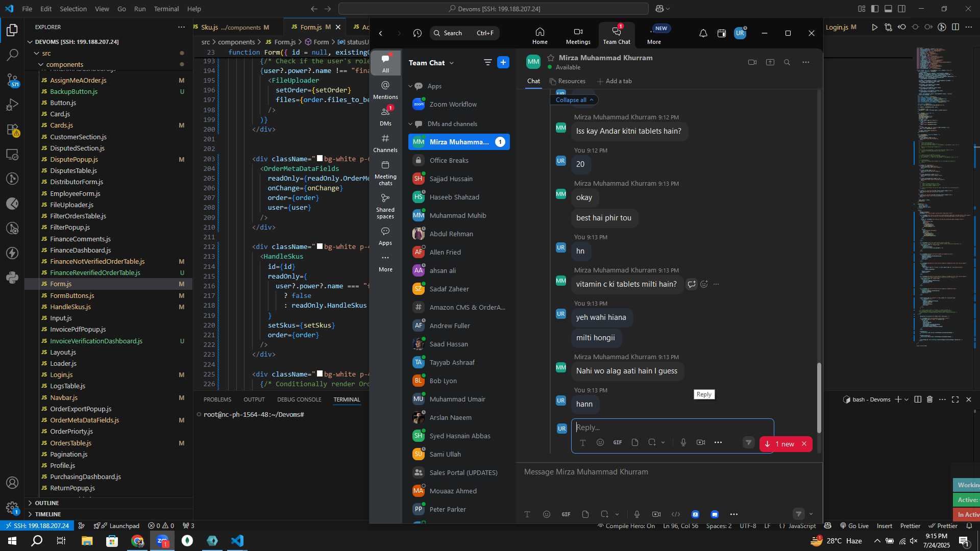Image resolution: width=980 pixels, height=551 pixels.
Task: Click Add a tab in chat
Action: pos(615,81)
